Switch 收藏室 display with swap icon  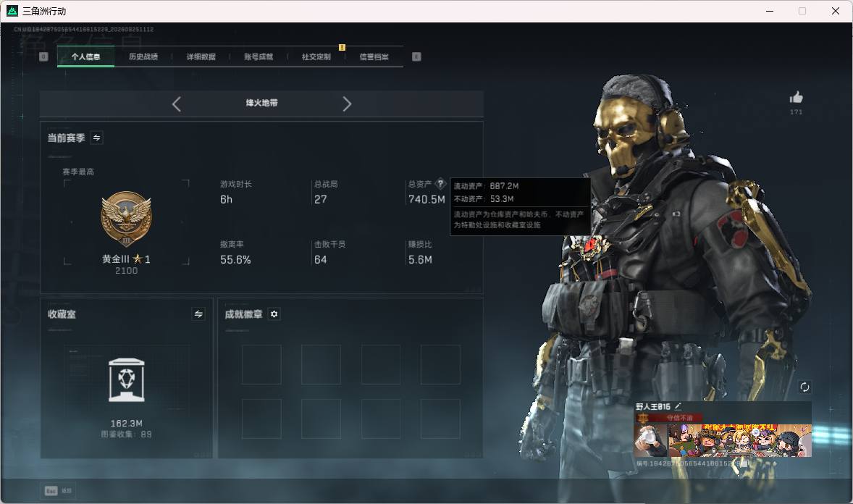coord(198,314)
